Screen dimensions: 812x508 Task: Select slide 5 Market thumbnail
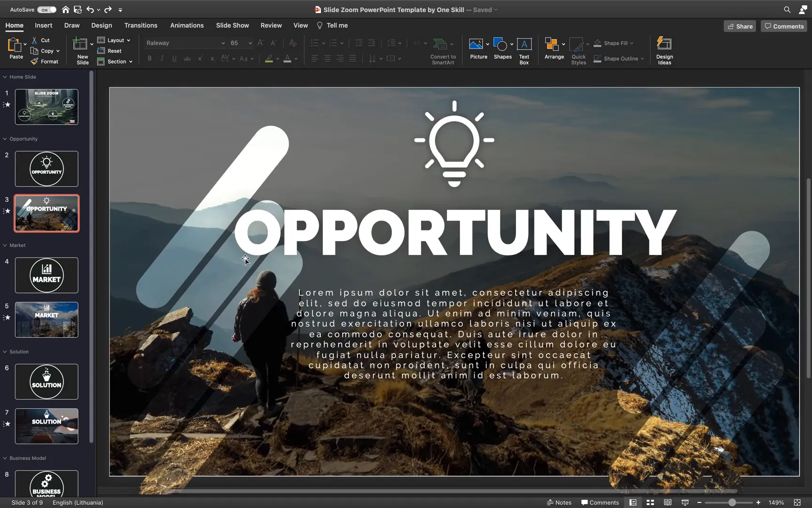click(x=47, y=320)
